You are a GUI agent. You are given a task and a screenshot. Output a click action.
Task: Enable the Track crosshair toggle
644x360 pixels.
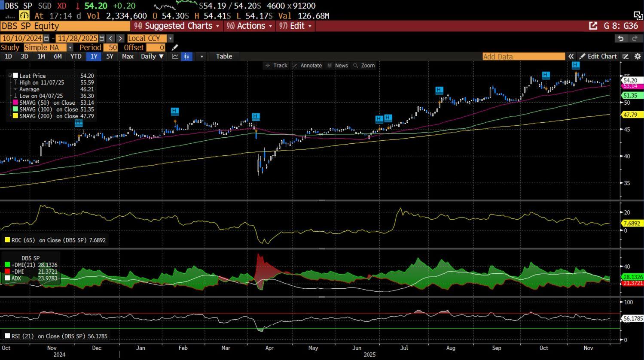pyautogui.click(x=276, y=66)
